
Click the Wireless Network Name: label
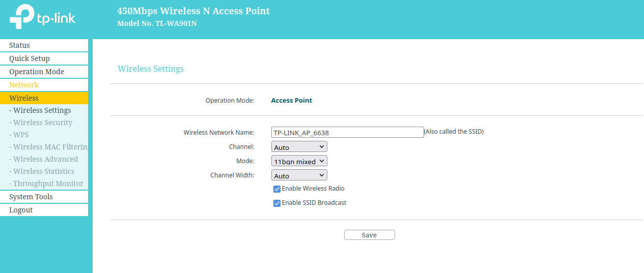pyautogui.click(x=219, y=133)
